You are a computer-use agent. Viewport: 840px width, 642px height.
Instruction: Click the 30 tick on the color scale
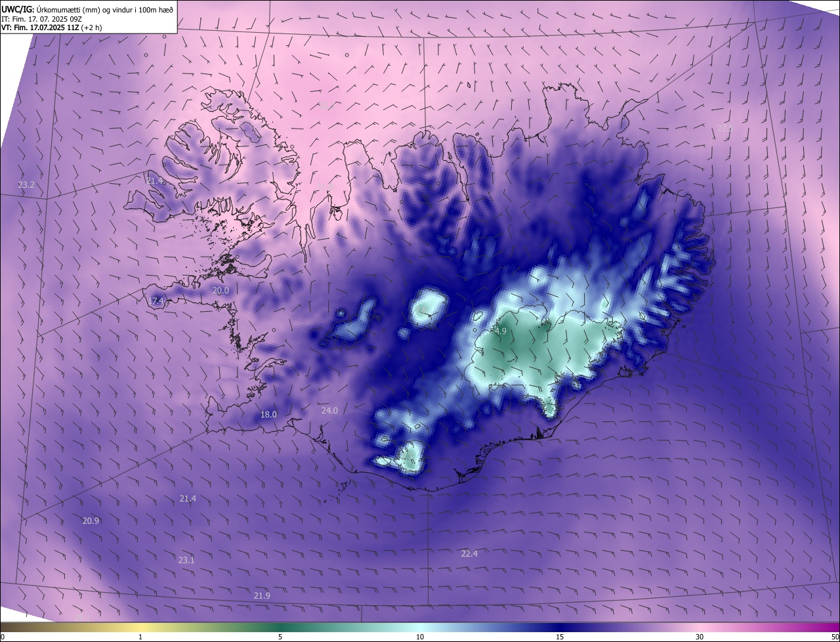700,637
